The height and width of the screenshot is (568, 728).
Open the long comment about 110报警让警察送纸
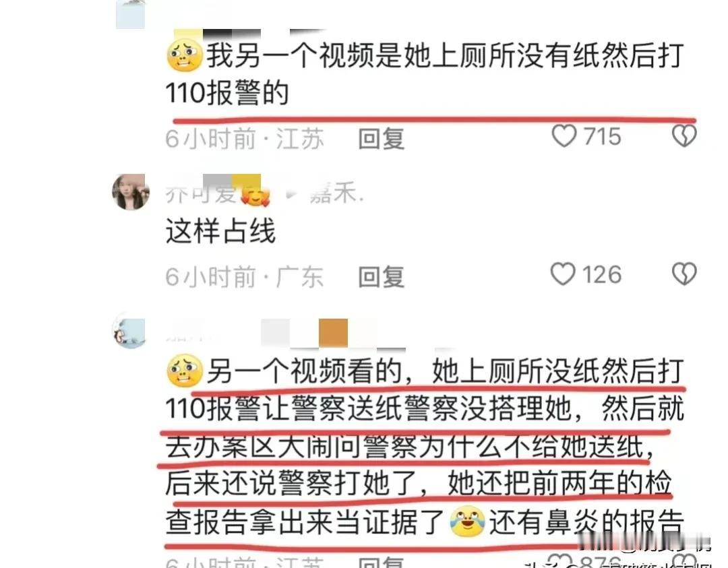click(x=425, y=447)
